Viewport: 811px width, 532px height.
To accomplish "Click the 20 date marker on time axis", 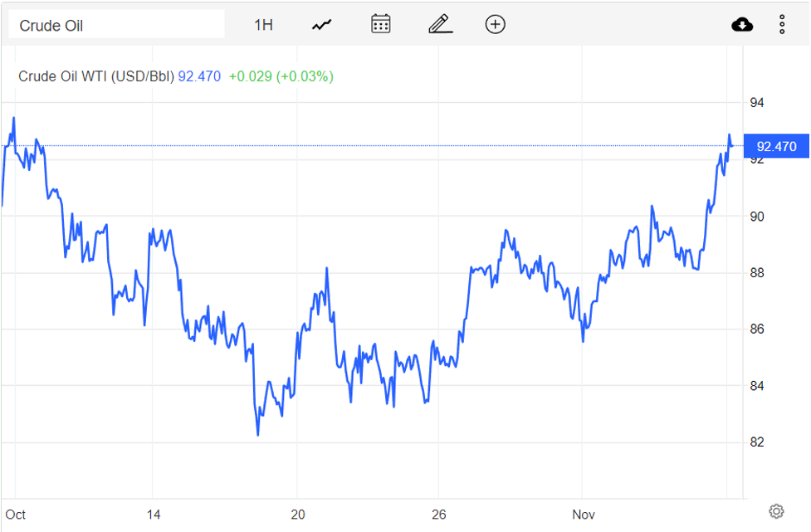I will 298,515.
